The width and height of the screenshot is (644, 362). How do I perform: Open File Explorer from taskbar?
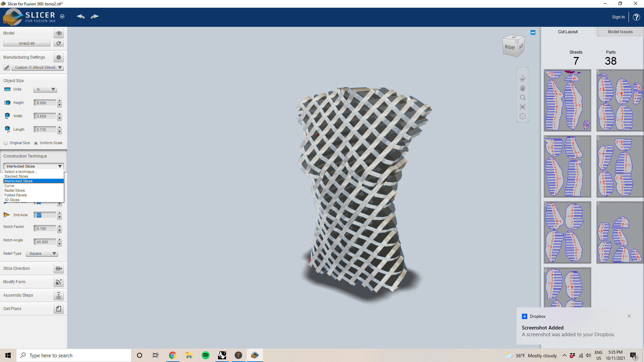(x=189, y=355)
